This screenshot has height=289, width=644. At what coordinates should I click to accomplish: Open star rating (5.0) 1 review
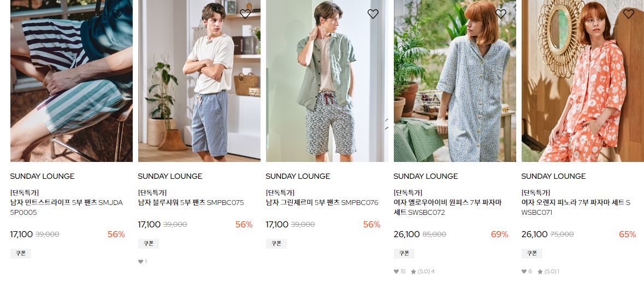tap(548, 272)
